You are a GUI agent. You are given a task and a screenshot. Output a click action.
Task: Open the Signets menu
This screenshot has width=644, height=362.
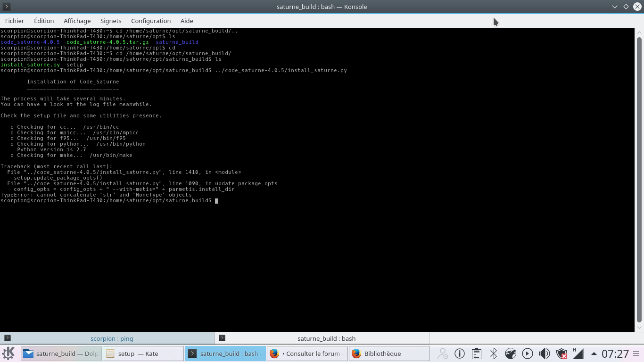[111, 21]
